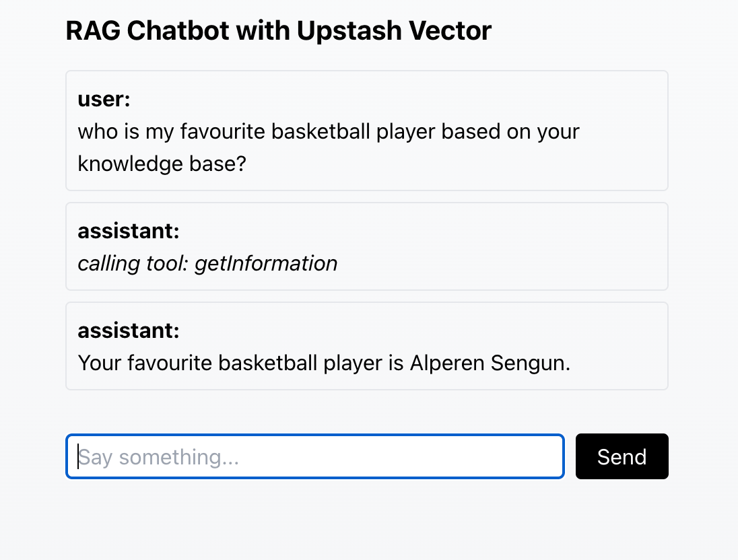Click the word 'Sengun.' in the final answer

click(531, 363)
